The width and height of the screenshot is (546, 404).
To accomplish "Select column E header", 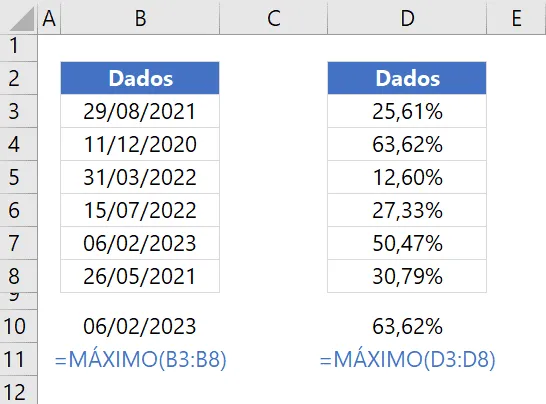I will [x=516, y=17].
